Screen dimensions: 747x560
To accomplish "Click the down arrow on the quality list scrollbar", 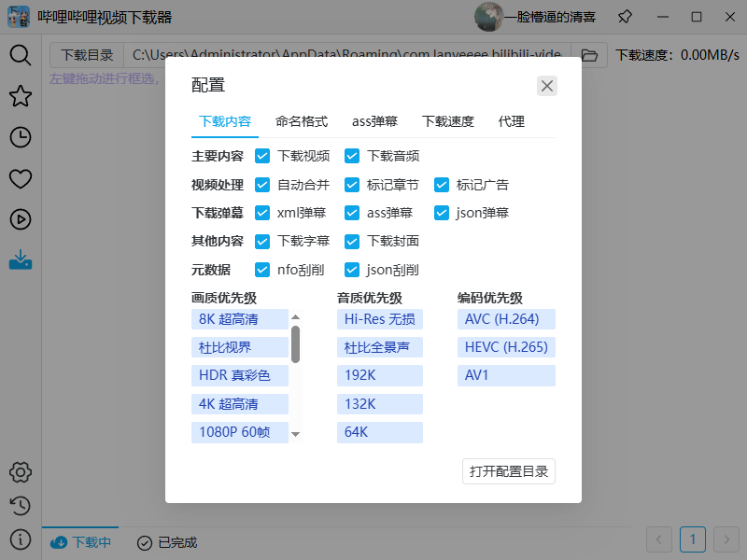I will click(296, 433).
